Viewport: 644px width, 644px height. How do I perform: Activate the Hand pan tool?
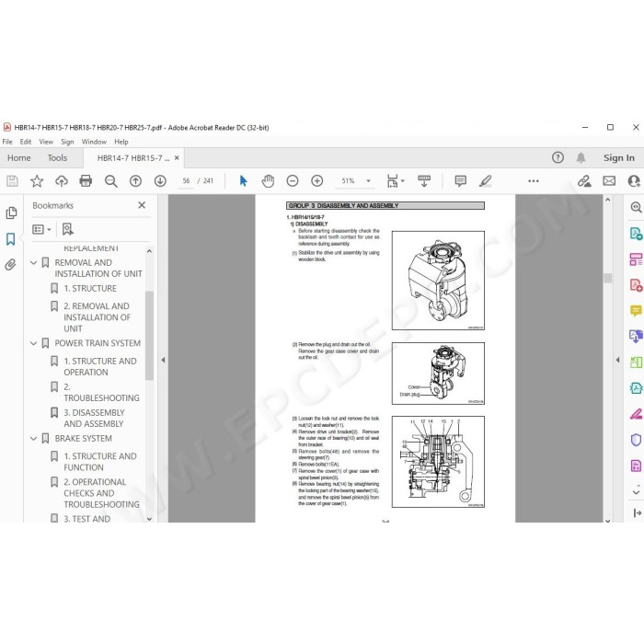tap(268, 180)
